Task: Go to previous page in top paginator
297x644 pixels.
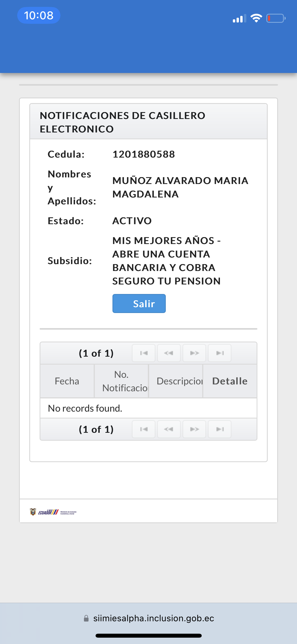Action: [169, 353]
